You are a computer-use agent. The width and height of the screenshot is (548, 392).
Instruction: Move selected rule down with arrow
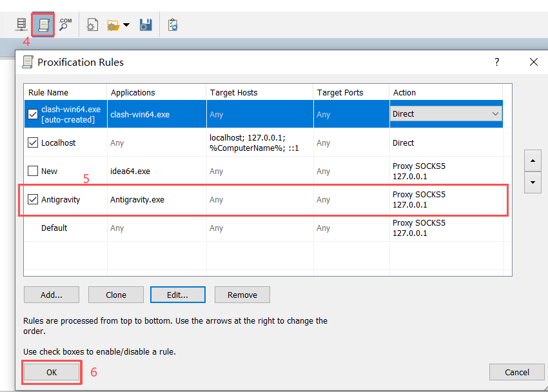pyautogui.click(x=533, y=182)
